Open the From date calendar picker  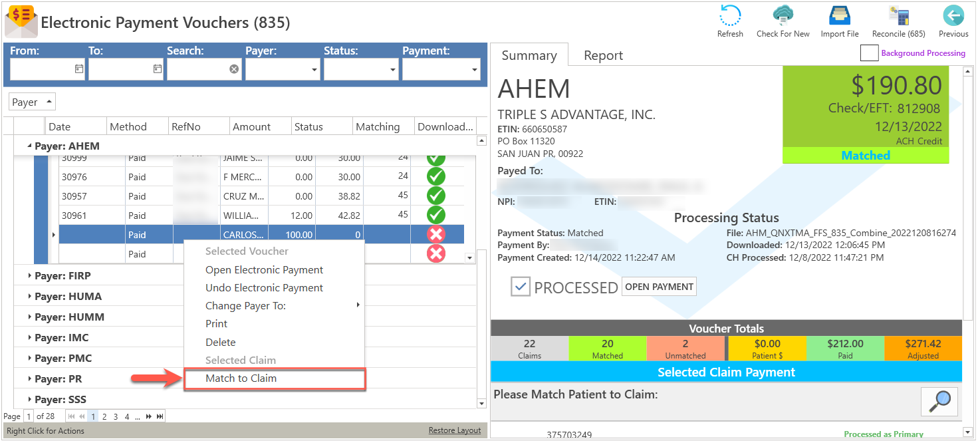tap(79, 69)
